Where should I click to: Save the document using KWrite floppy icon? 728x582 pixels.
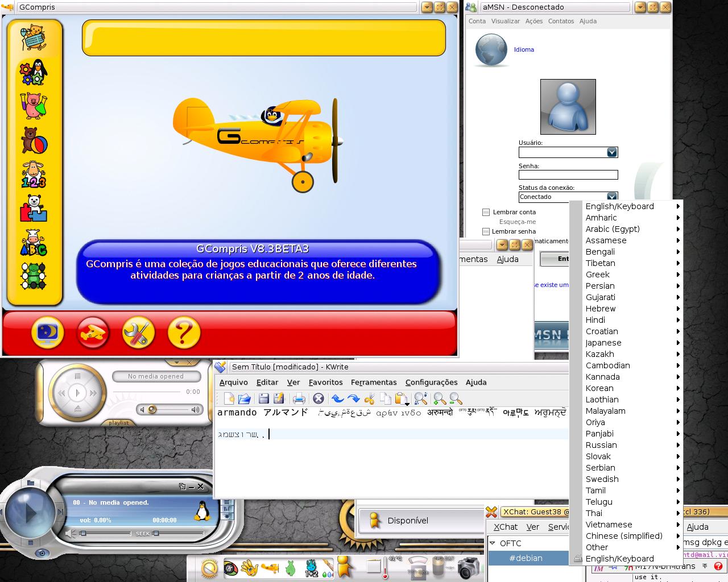point(264,398)
